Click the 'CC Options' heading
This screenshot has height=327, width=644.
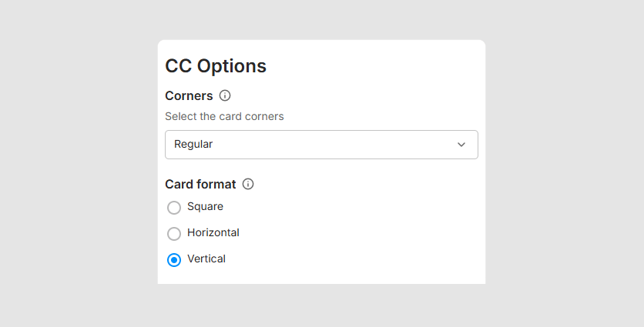click(x=216, y=66)
